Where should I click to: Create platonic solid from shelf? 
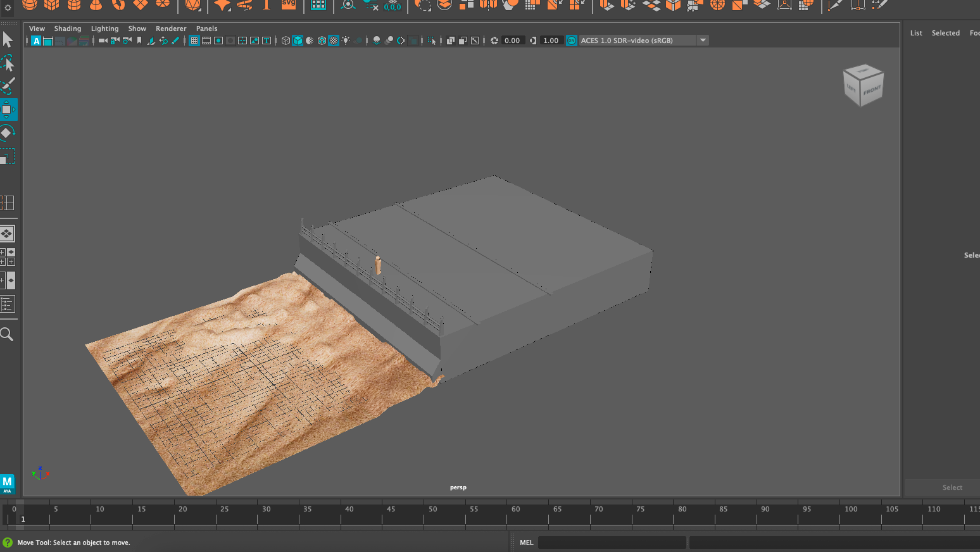[x=193, y=4]
